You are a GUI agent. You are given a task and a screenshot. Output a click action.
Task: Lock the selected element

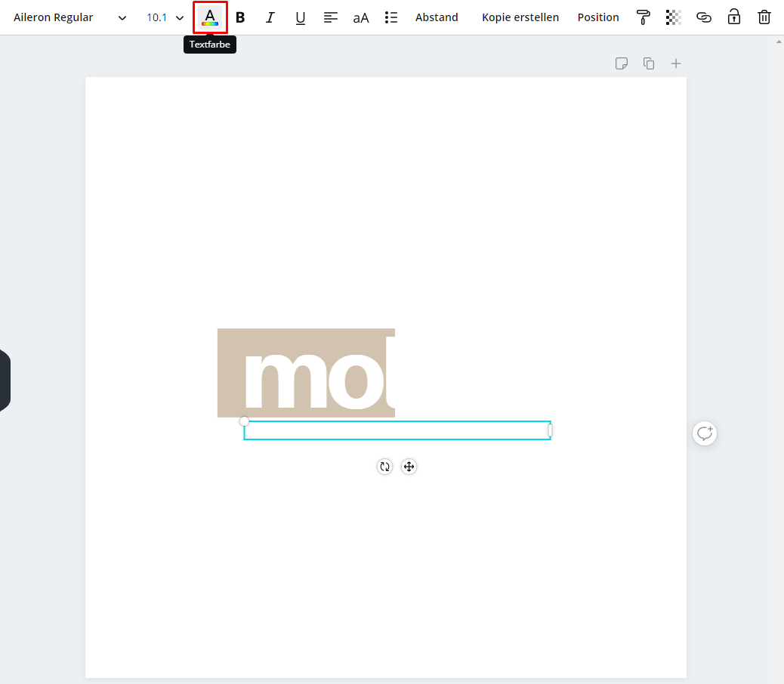tap(734, 17)
